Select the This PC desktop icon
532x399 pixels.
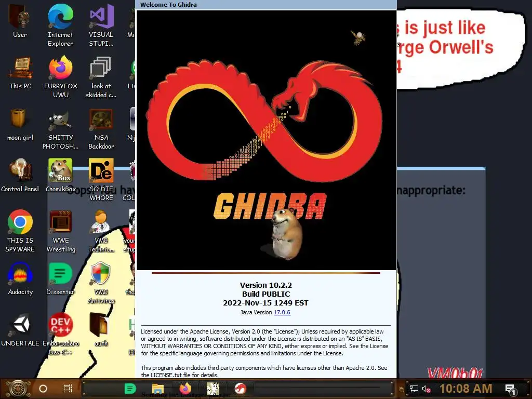[20, 73]
